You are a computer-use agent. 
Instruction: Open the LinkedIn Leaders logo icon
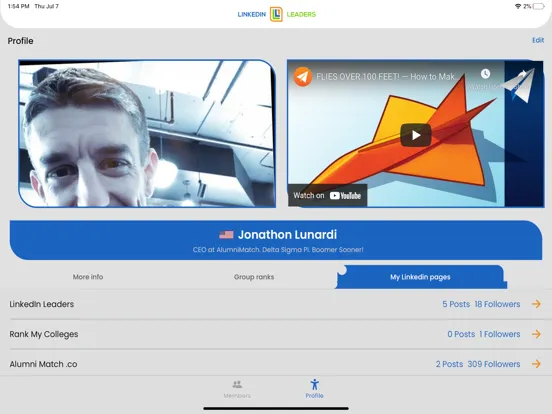tap(276, 14)
